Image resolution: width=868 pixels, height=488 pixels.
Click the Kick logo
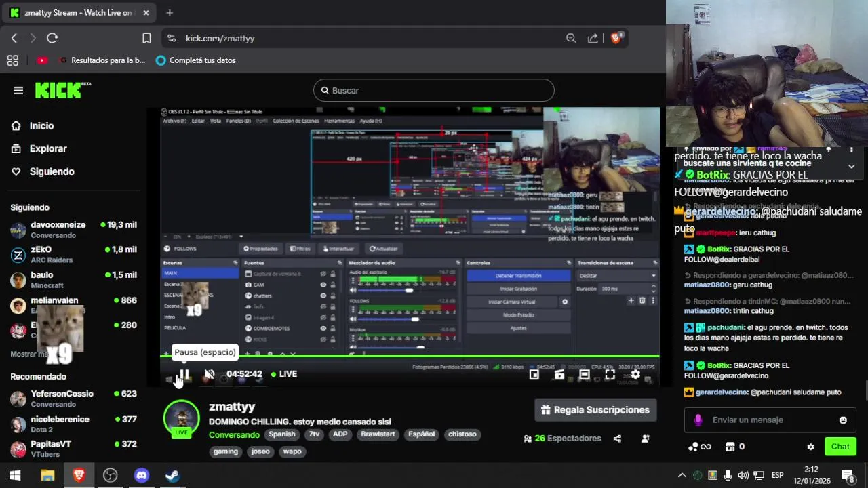click(62, 89)
